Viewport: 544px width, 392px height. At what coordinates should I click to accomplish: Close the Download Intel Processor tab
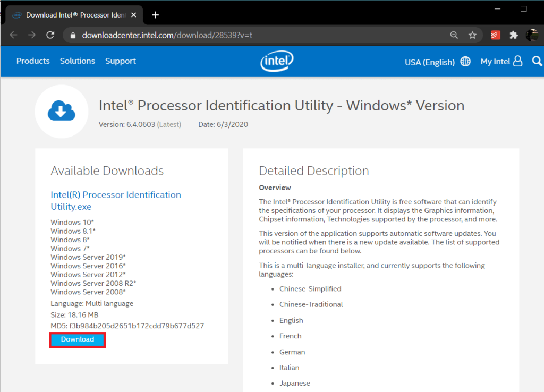134,15
